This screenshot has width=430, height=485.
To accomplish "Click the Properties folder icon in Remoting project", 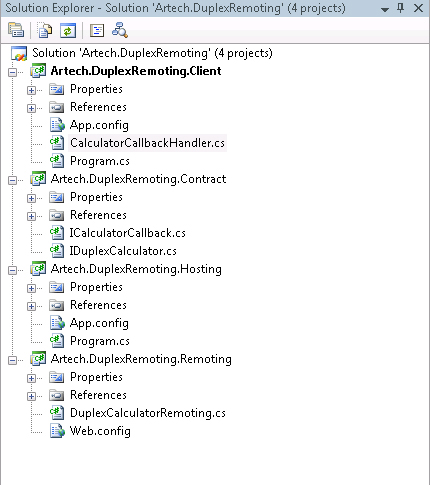I will (x=57, y=377).
